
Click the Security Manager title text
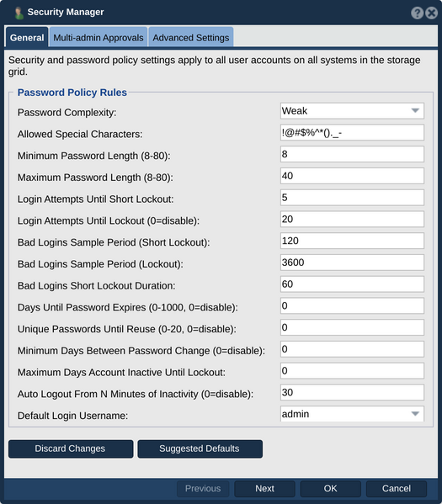(x=66, y=12)
